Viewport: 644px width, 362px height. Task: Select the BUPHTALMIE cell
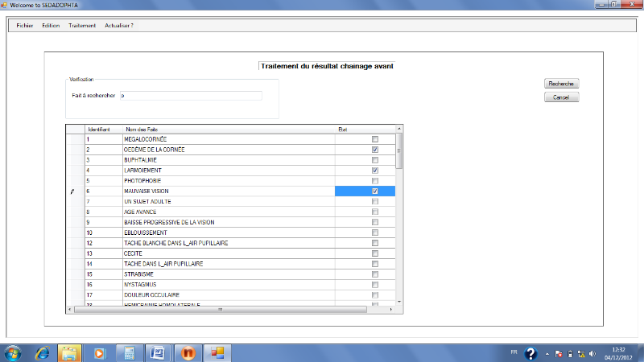click(x=229, y=160)
